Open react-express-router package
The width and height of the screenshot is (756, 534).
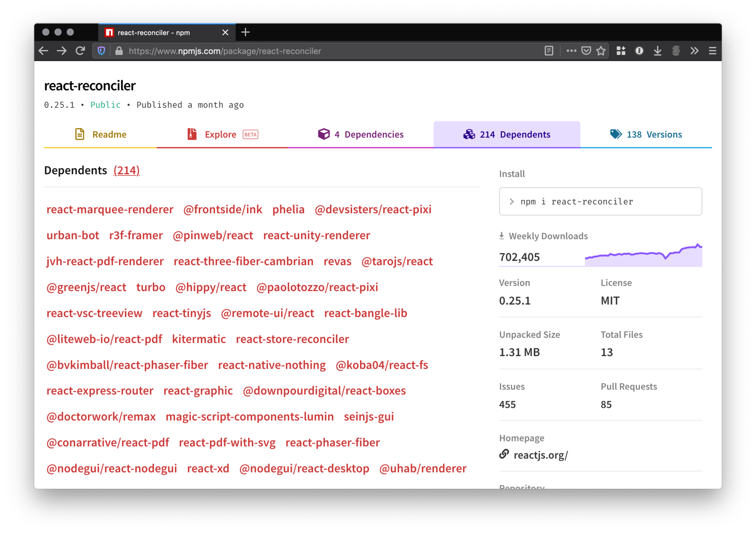pyautogui.click(x=100, y=391)
